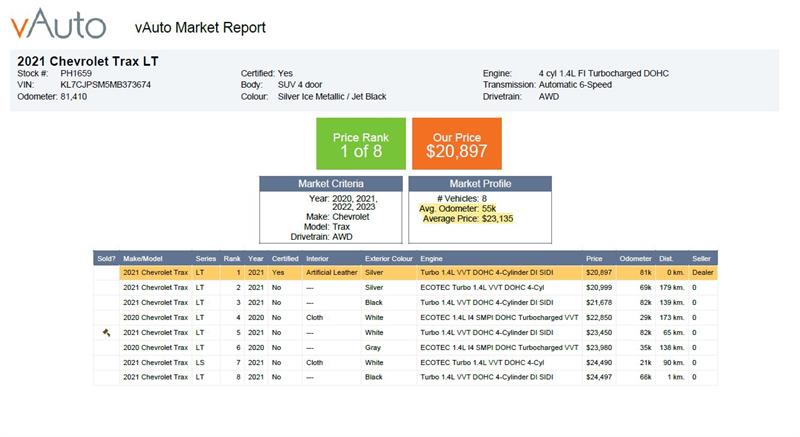The height and width of the screenshot is (437, 800).
Task: Click Artificial Leather interior cell
Action: coord(332,273)
